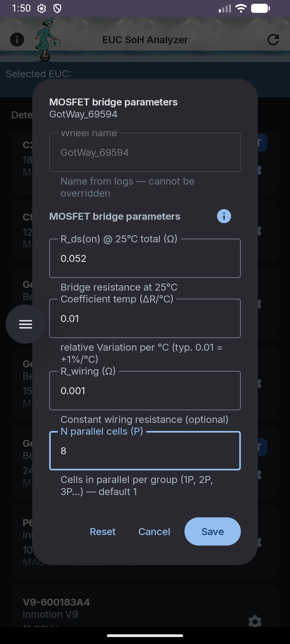This screenshot has height=644, width=290.
Task: Tap the refresh icon in the app bar
Action: pos(273,40)
